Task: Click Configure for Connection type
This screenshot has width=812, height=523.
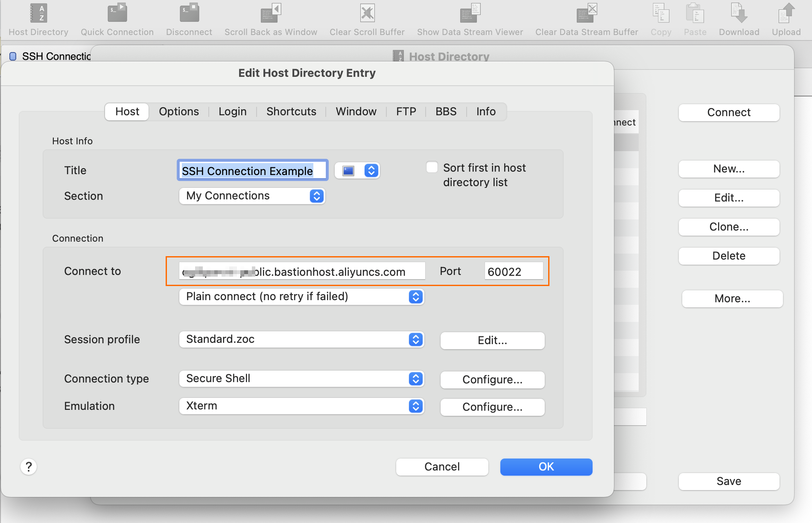Action: [x=493, y=380]
